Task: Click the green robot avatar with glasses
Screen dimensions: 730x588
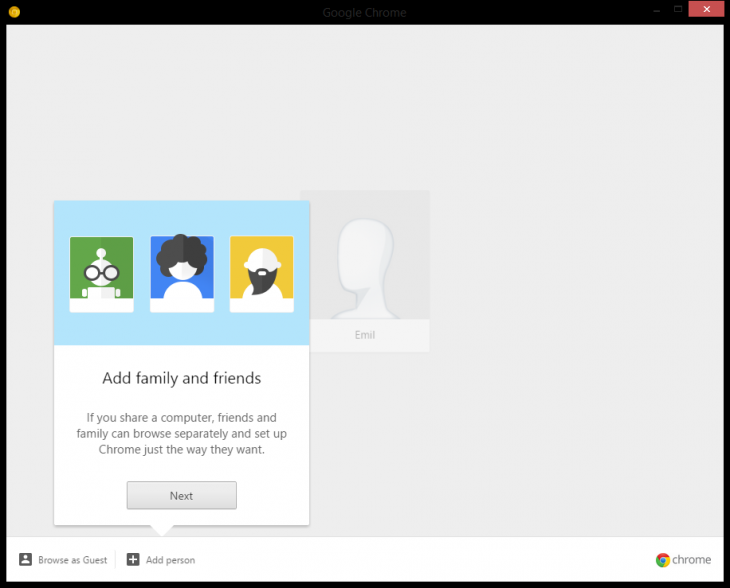Action: (x=101, y=274)
